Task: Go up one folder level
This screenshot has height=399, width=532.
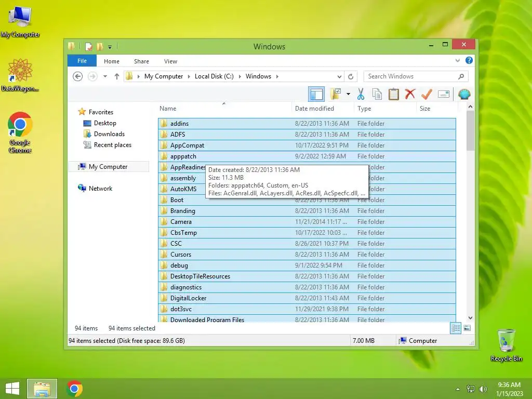Action: pos(117,76)
